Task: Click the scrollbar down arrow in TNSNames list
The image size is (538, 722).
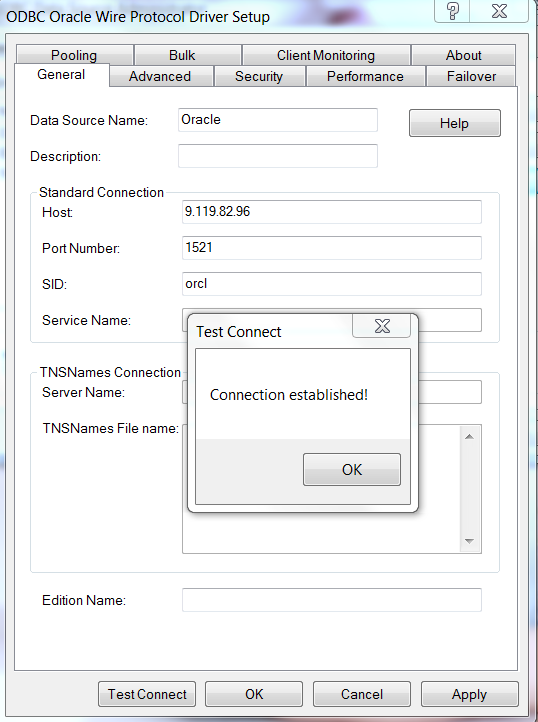Action: [x=469, y=541]
